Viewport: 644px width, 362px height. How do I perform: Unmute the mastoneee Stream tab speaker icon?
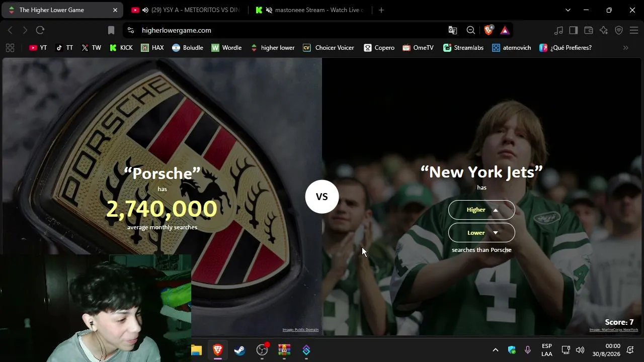coord(269,10)
